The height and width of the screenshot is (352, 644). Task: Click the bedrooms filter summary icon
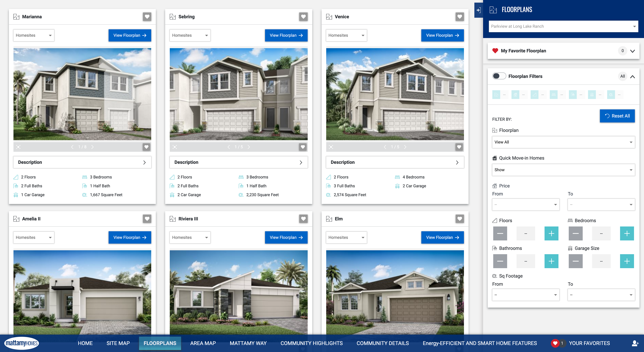pos(553,95)
